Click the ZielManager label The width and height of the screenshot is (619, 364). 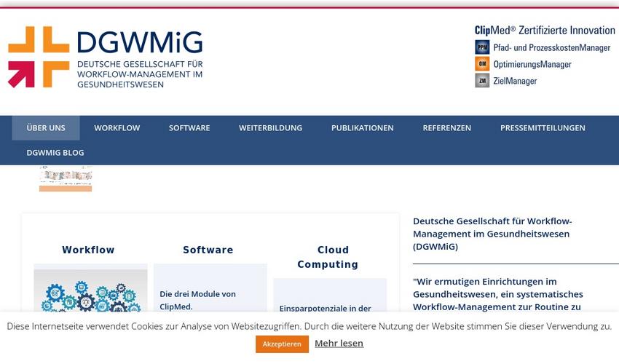click(x=515, y=81)
